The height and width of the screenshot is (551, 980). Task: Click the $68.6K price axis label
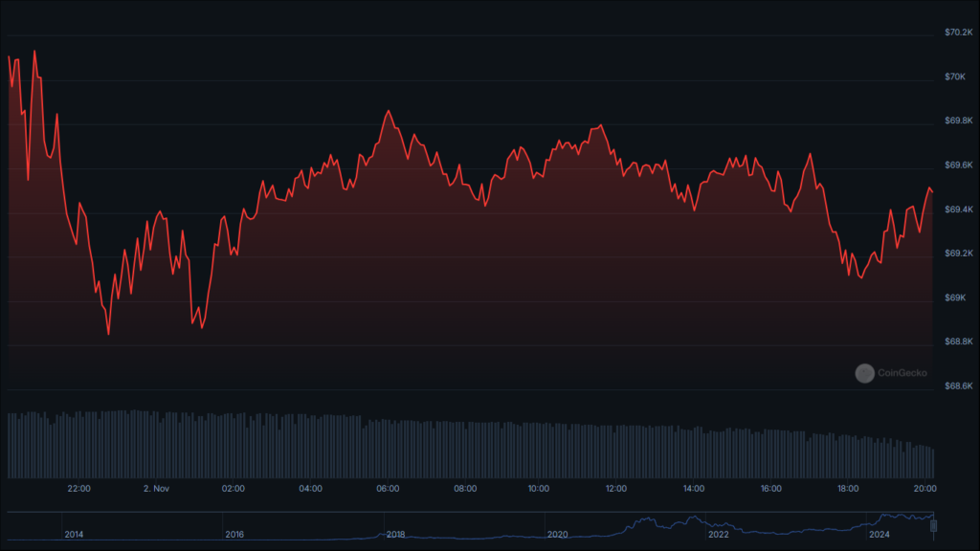[958, 386]
